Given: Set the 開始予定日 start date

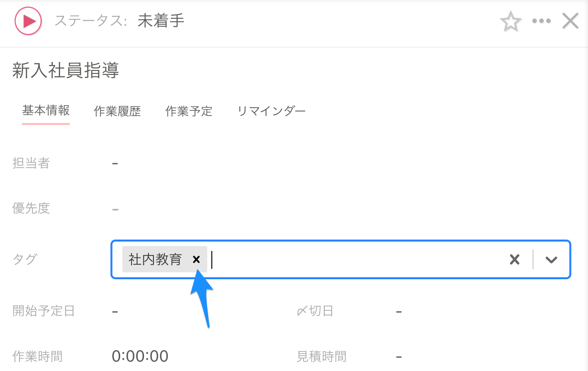Looking at the screenshot, I should tap(115, 311).
